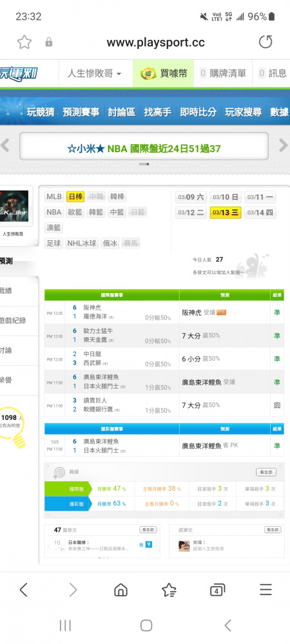This screenshot has height=644, width=290.
Task: Open the 討論區 navigation item
Action: 122,112
